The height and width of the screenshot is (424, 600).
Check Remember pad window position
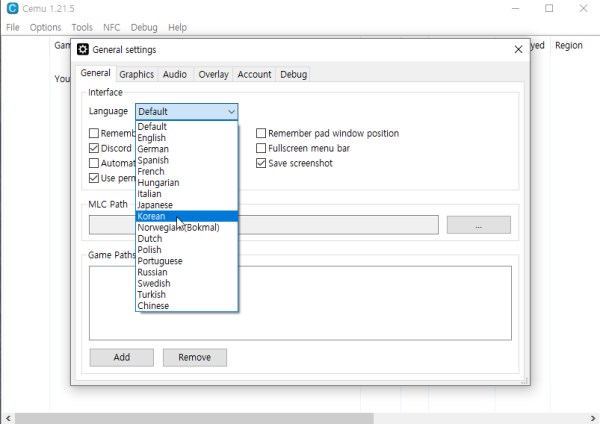[x=261, y=133]
